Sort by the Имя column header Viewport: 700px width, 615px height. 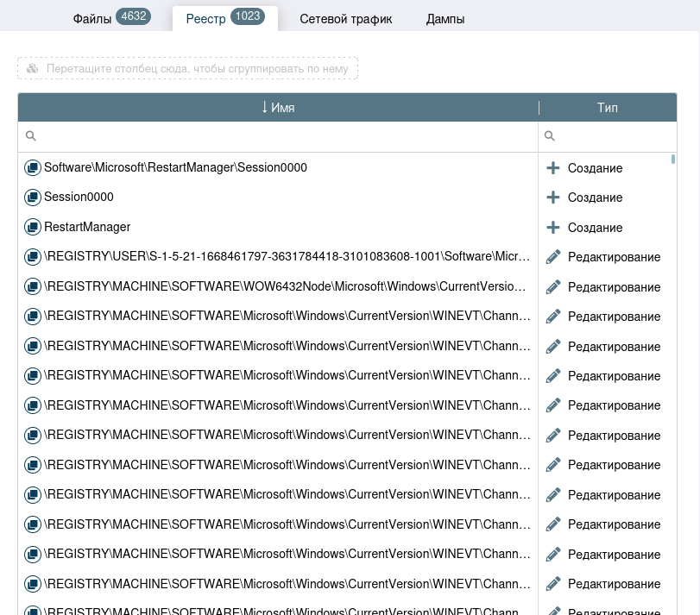pos(278,108)
